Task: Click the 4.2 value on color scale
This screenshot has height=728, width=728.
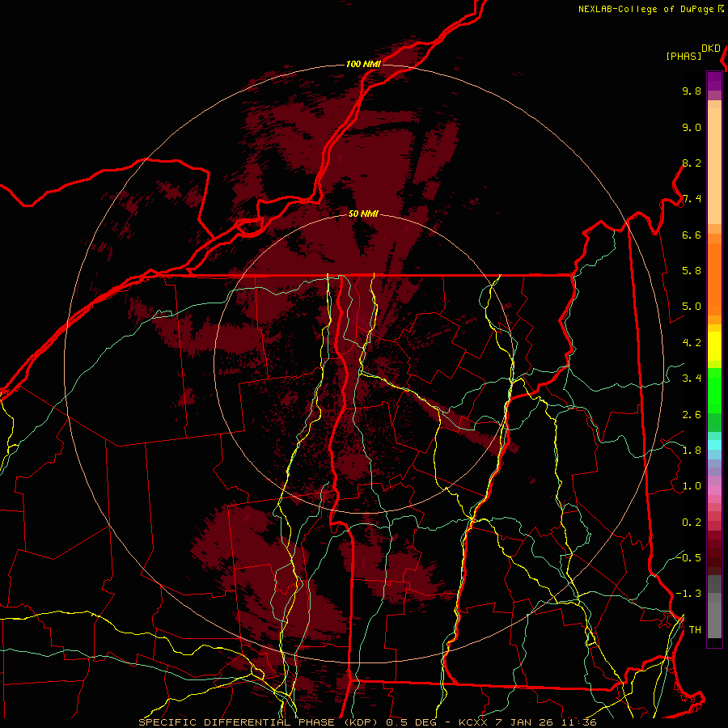Action: tap(692, 343)
